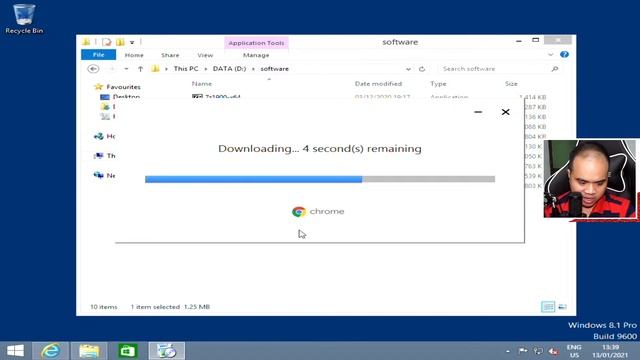
Task: Click the '1 item selected' status text
Action: coord(155,307)
